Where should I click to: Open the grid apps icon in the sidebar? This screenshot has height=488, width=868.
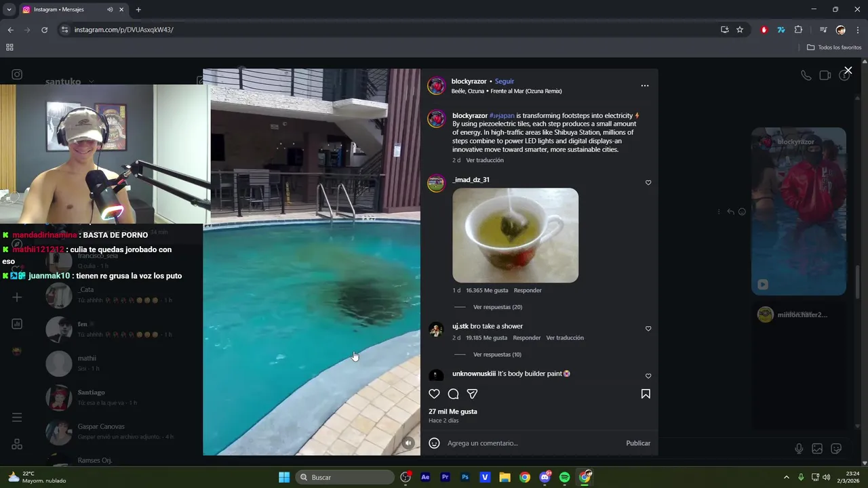click(17, 444)
